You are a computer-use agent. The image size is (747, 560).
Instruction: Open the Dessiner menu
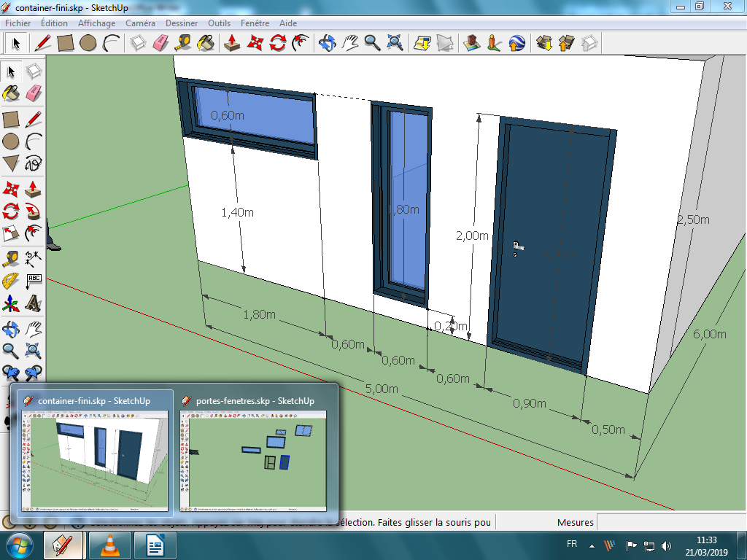[x=182, y=23]
